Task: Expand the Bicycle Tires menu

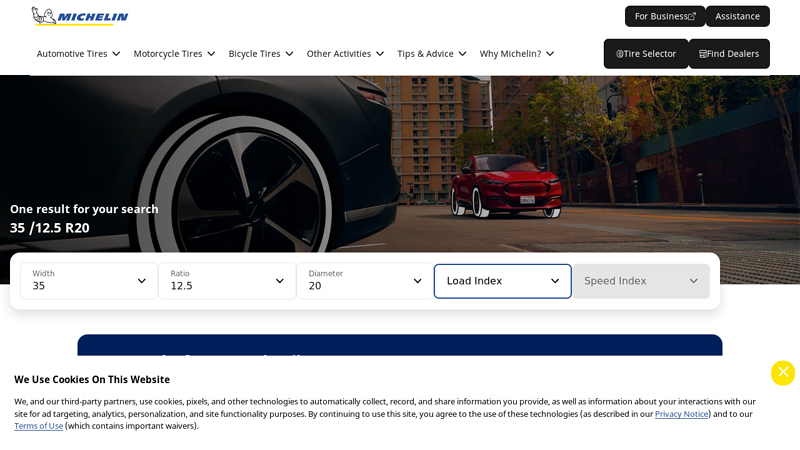Action: (261, 54)
